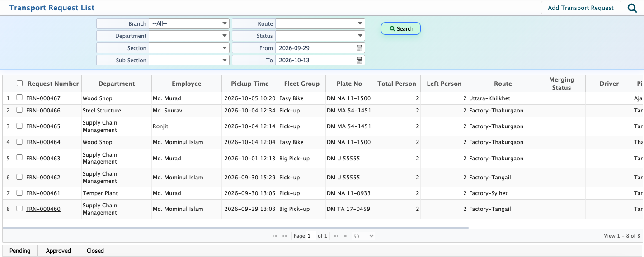Click the Uttara-Khilkhet route cell
Screen dimensions: 644x257
click(x=503, y=98)
